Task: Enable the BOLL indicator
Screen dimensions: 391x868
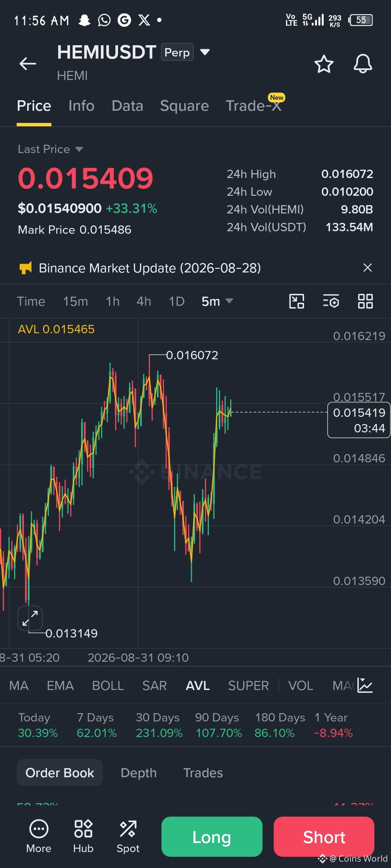Action: coord(108,686)
